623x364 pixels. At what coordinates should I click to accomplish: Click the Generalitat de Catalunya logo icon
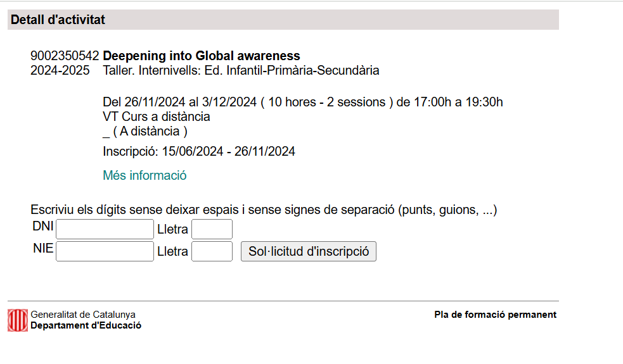[x=18, y=320]
